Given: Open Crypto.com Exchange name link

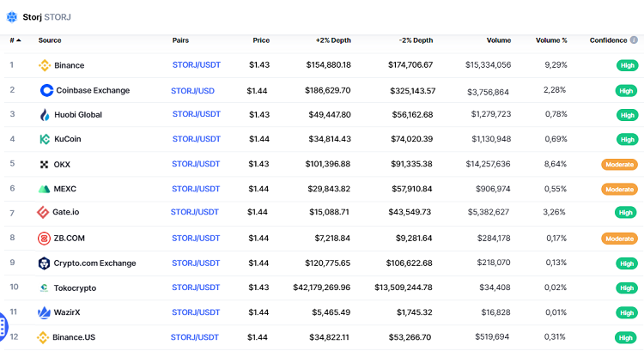Looking at the screenshot, I should coord(95,263).
